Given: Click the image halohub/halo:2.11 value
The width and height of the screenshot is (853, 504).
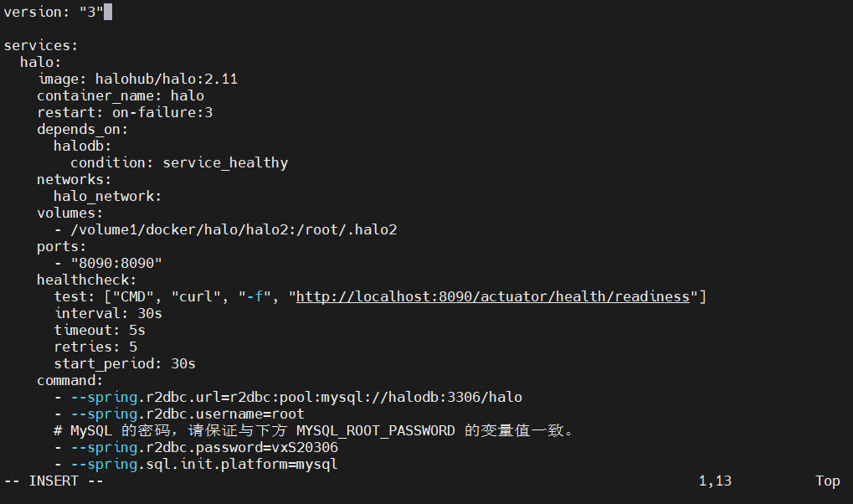Looking at the screenshot, I should point(167,79).
